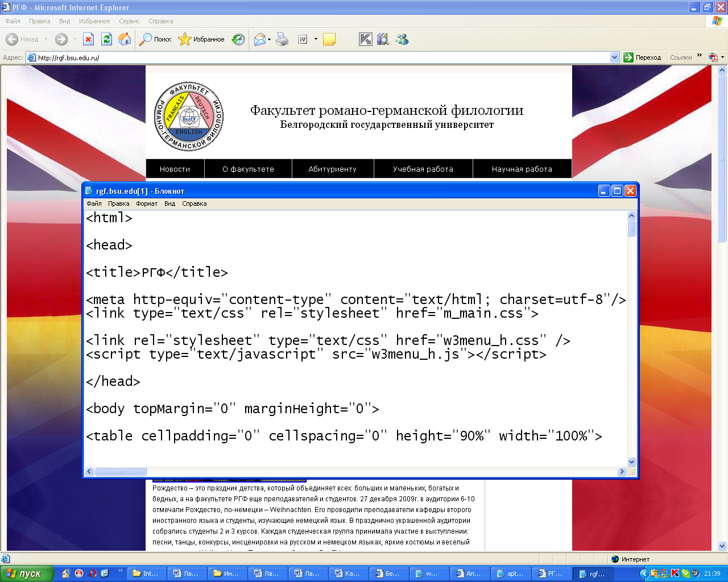Click the Notepad title bar icon
Viewport: 728px width, 582px height.
click(x=89, y=191)
